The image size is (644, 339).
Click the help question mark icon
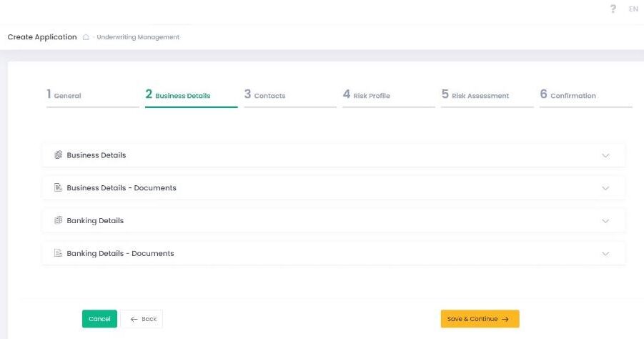point(613,9)
